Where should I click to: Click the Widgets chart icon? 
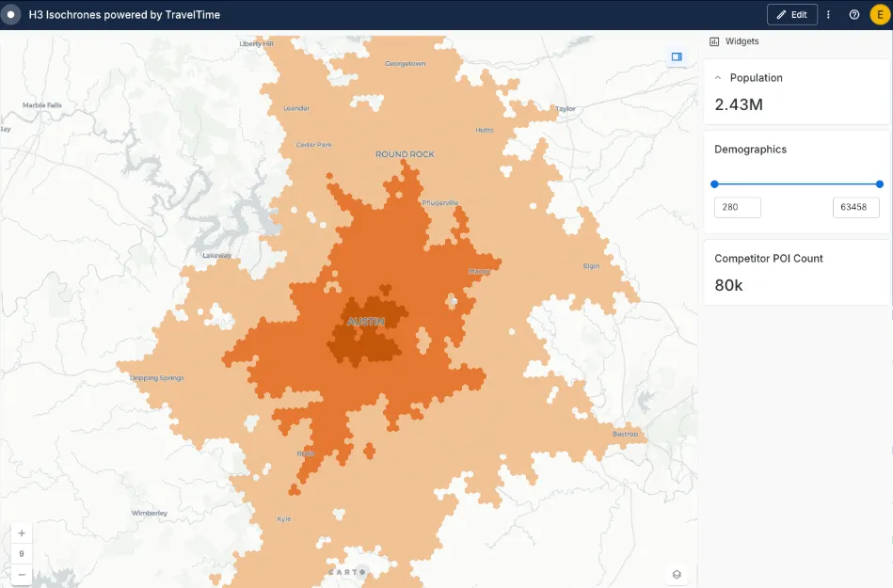pyautogui.click(x=714, y=41)
